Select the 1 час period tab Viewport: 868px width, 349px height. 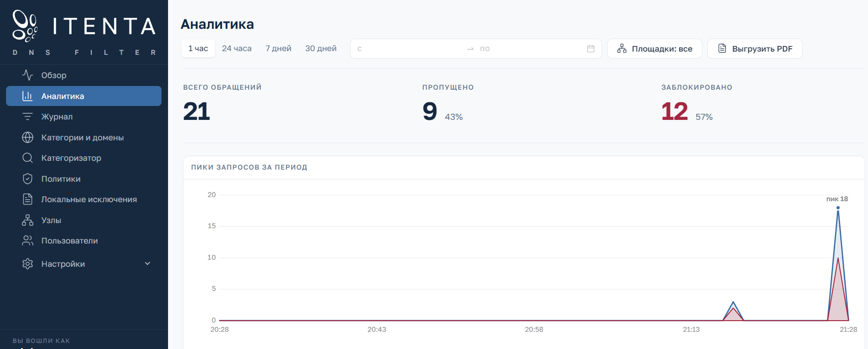click(x=198, y=48)
